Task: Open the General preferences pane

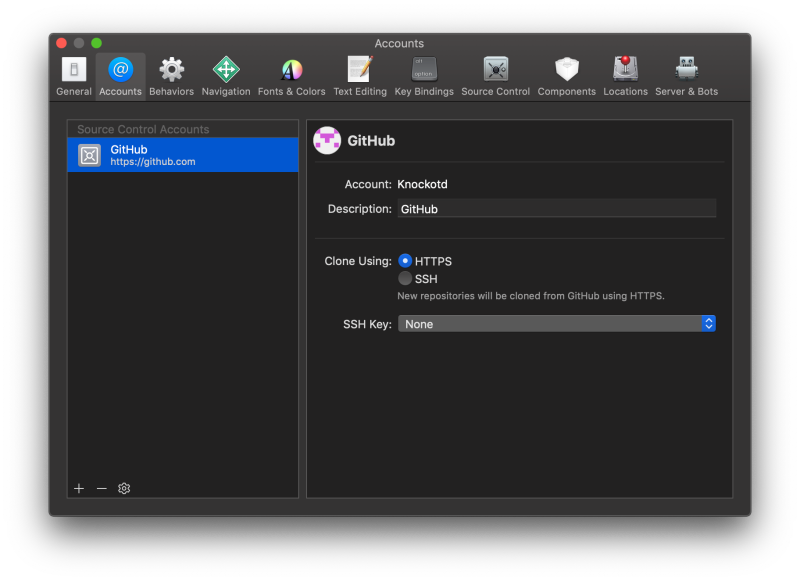Action: tap(74, 77)
